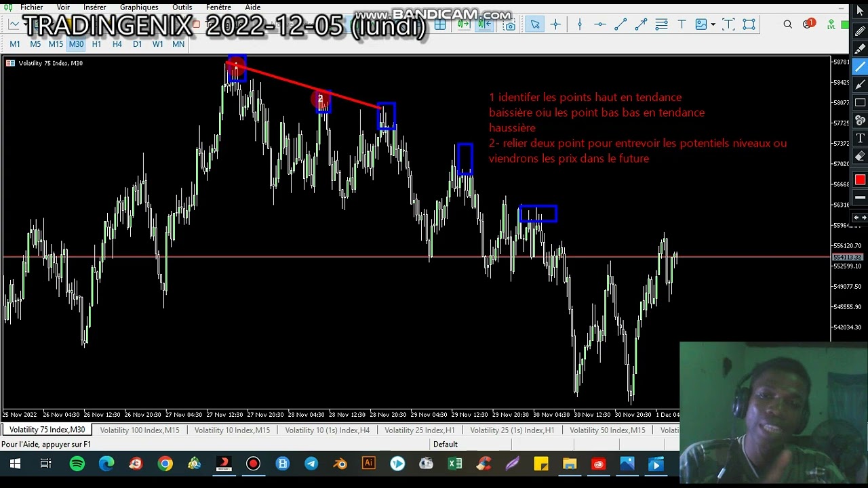
Task: Select the M30 timeframe button
Action: coord(76,44)
